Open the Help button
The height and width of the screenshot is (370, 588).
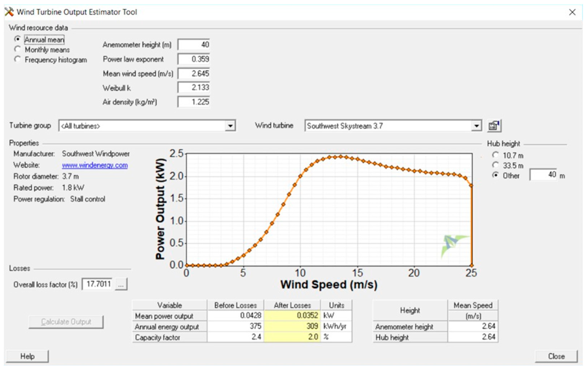pyautogui.click(x=27, y=356)
